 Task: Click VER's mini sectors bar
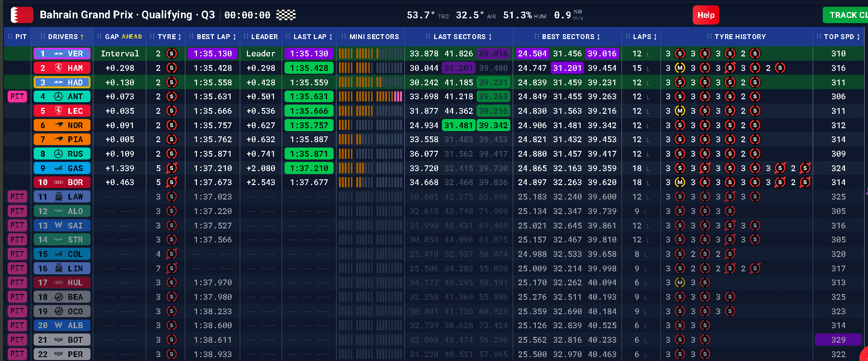370,53
